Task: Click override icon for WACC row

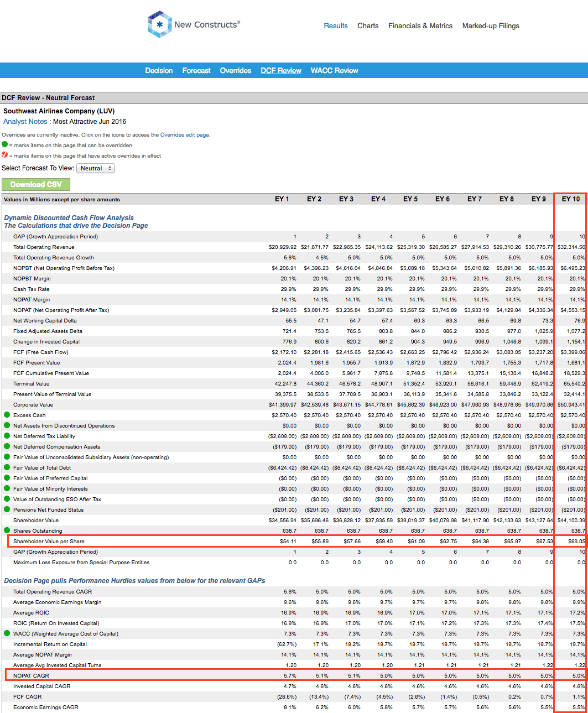Action: click(x=7, y=633)
